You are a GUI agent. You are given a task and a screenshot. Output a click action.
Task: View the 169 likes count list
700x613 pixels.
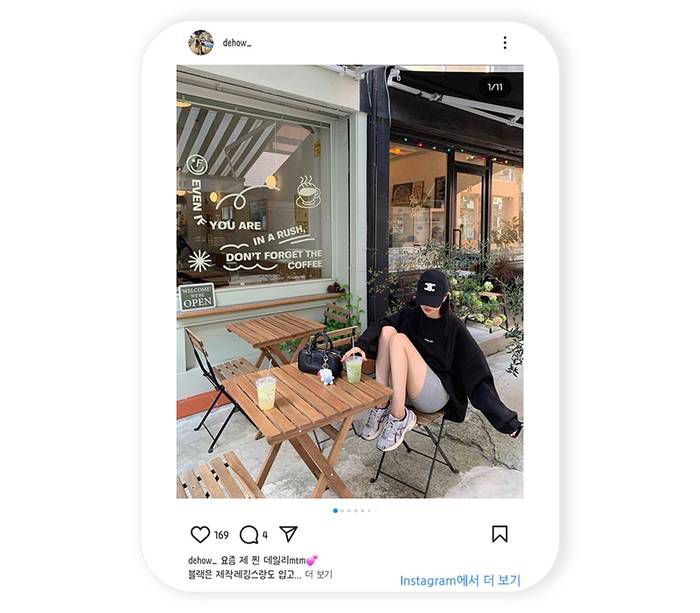tap(221, 535)
